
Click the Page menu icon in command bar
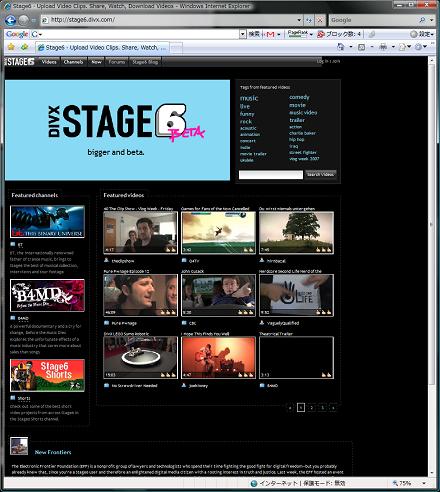coord(402,47)
